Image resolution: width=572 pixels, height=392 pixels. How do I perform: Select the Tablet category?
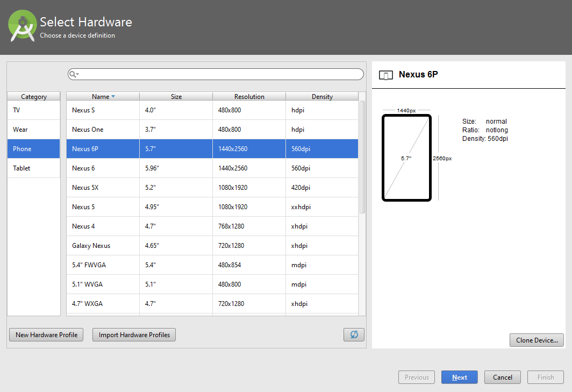pyautogui.click(x=33, y=168)
